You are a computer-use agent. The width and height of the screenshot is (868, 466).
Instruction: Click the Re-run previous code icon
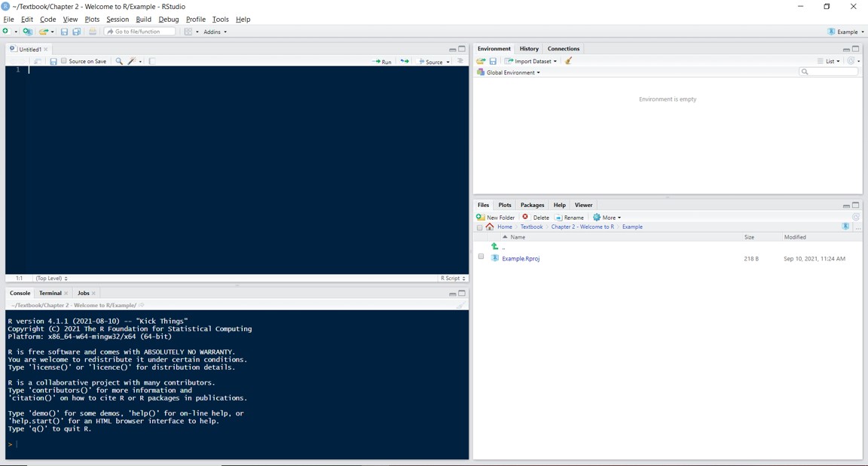[x=405, y=61]
